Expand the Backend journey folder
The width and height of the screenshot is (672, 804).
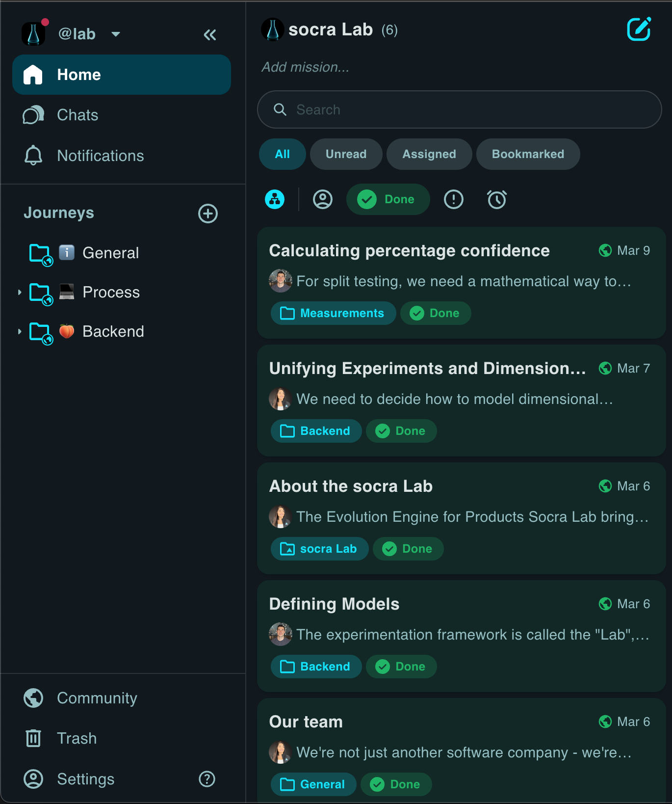click(20, 332)
